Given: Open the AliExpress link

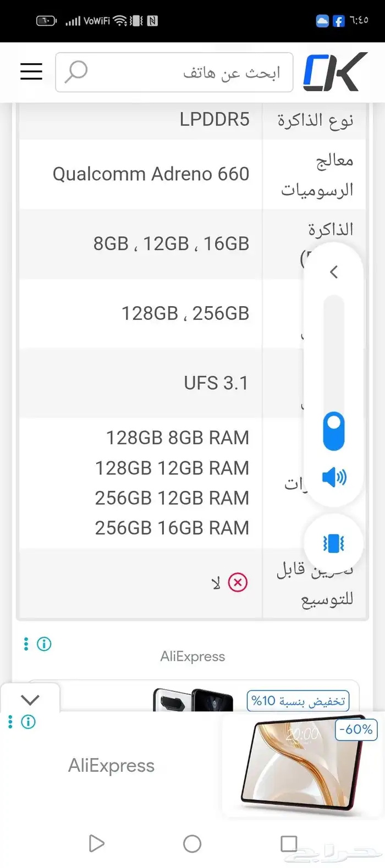Looking at the screenshot, I should (x=193, y=656).
